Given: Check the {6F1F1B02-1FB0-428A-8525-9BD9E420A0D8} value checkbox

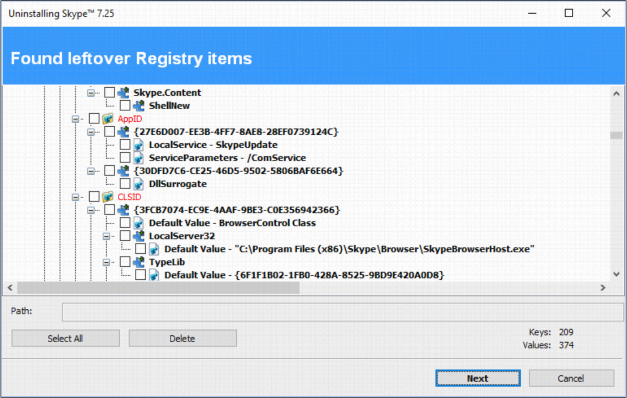Looking at the screenshot, I should [x=140, y=275].
